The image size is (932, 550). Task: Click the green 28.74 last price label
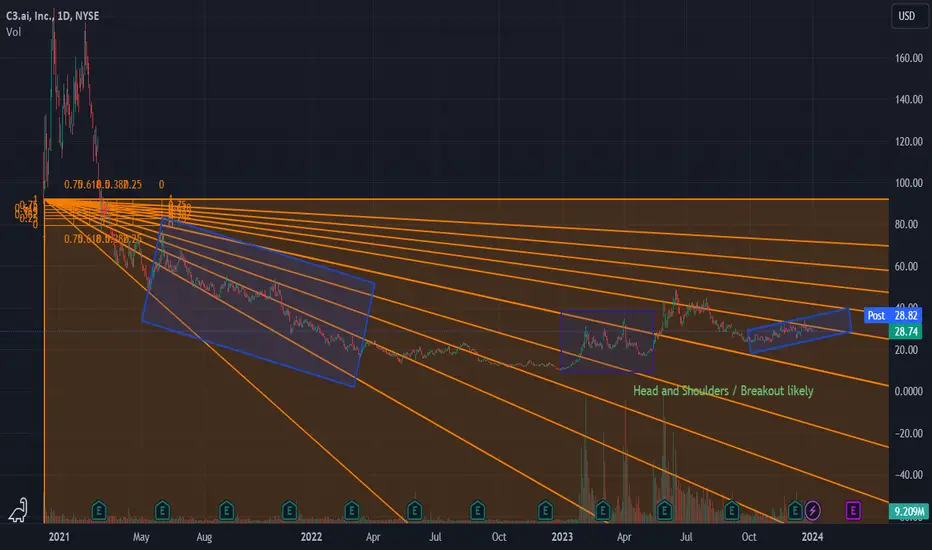906,332
